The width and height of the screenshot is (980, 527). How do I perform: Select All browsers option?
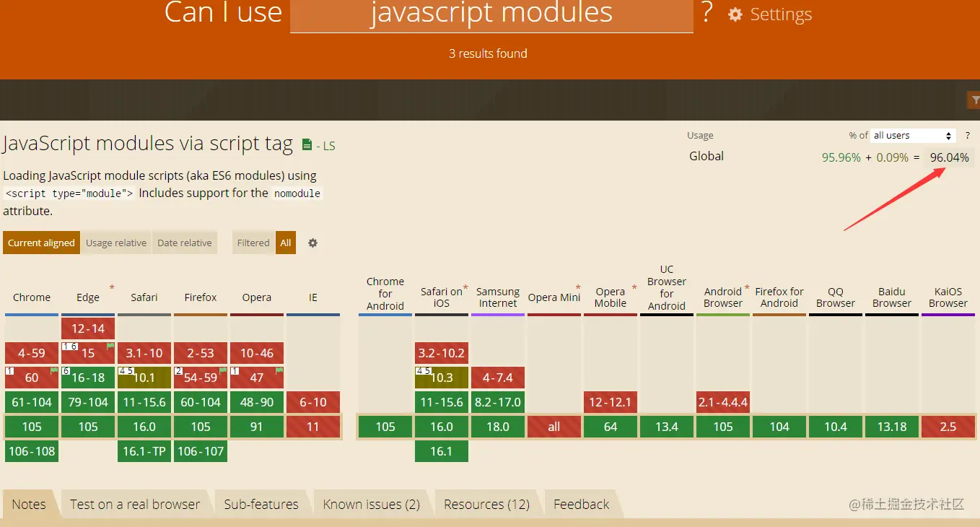pyautogui.click(x=286, y=243)
